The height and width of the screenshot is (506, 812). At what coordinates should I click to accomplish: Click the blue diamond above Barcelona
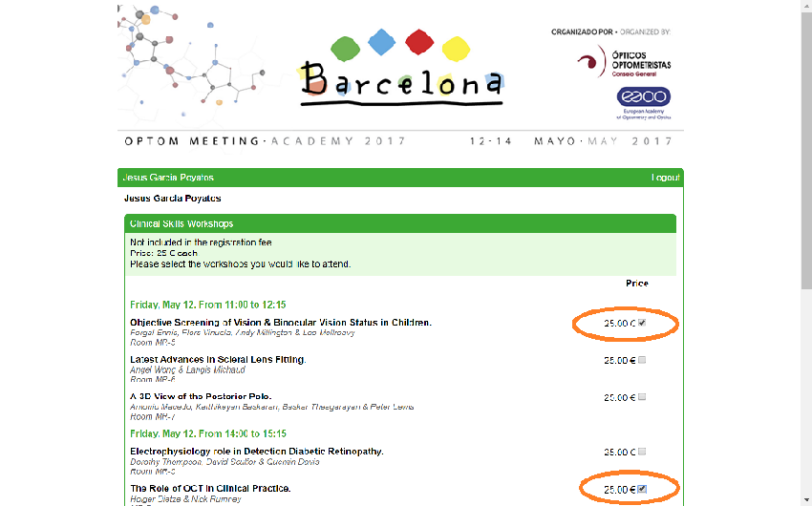pyautogui.click(x=382, y=42)
